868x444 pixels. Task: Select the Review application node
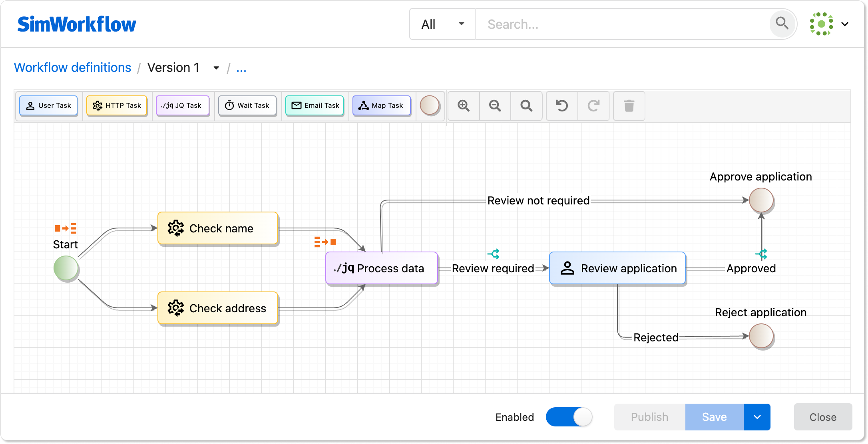click(x=617, y=268)
